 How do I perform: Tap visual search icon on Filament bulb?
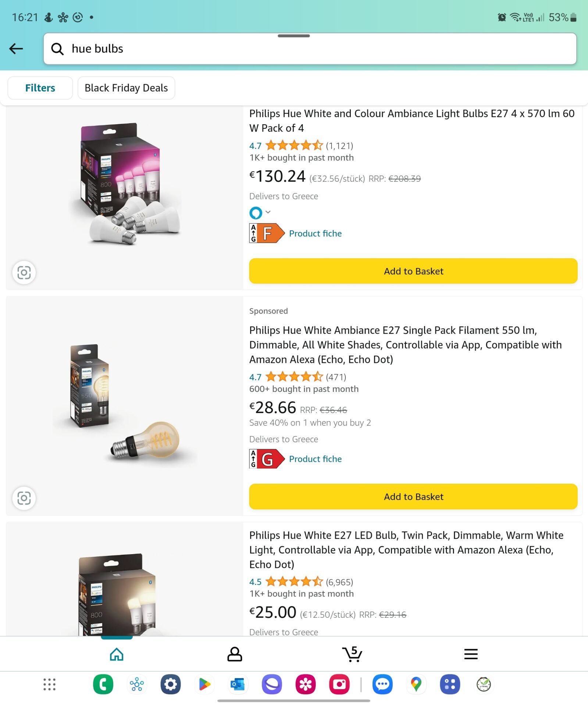pyautogui.click(x=24, y=498)
